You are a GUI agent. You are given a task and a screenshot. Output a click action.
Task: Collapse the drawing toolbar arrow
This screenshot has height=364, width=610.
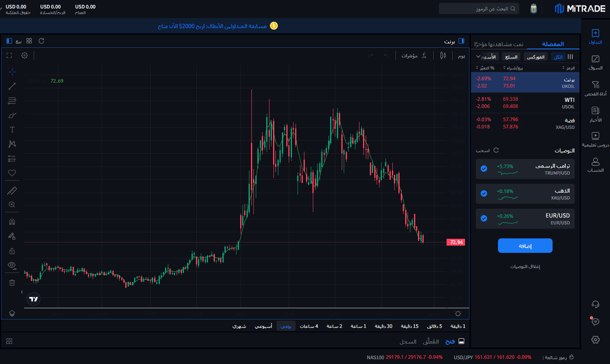(22, 292)
